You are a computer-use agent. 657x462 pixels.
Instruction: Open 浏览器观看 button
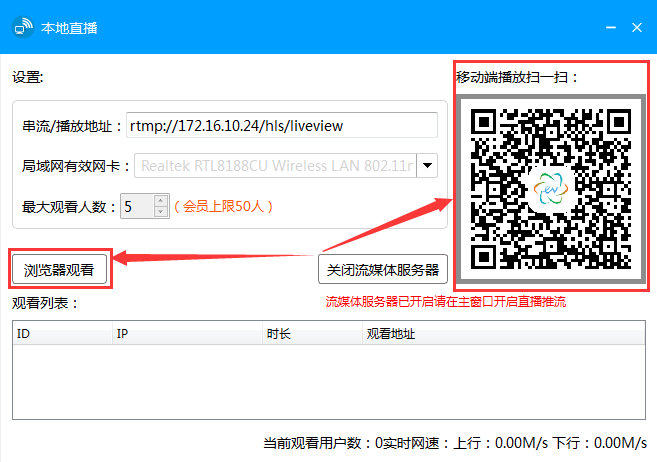coord(59,269)
